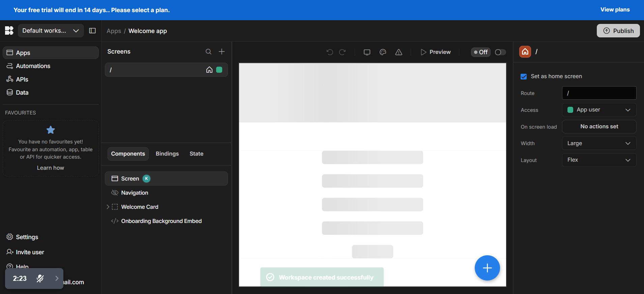Switch to the Bindings tab
The width and height of the screenshot is (644, 294).
167,154
